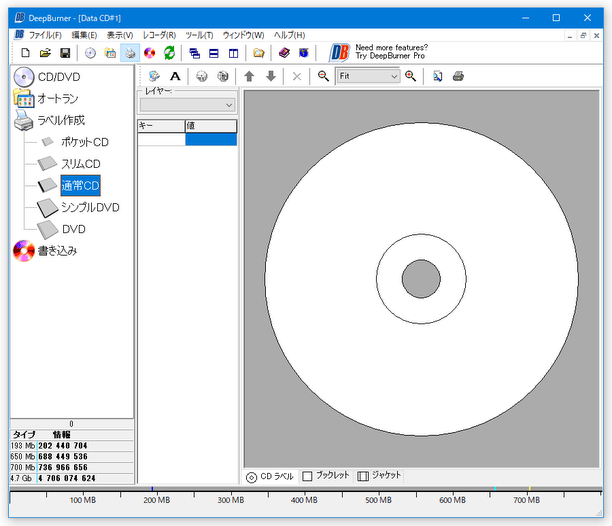The height and width of the screenshot is (526, 612).
Task: Select the Text tool A icon
Action: pos(175,76)
